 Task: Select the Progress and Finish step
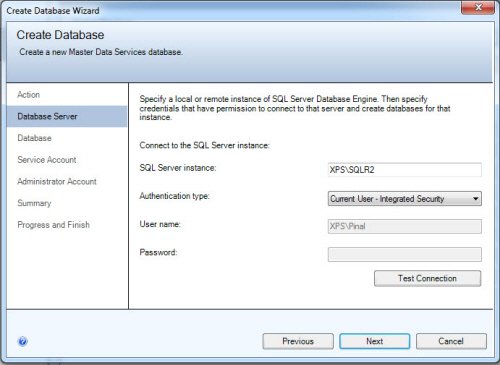pyautogui.click(x=54, y=225)
